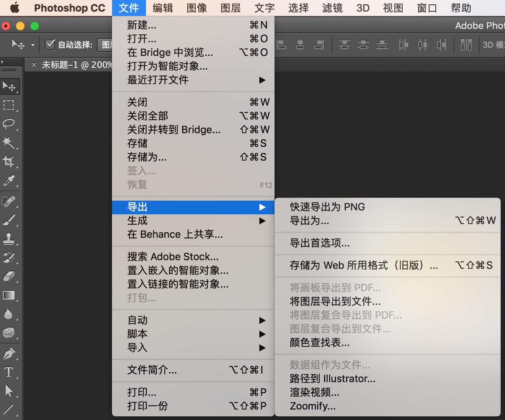The height and width of the screenshot is (420, 505).
Task: Expand the 自动 submenu arrow
Action: [x=263, y=320]
